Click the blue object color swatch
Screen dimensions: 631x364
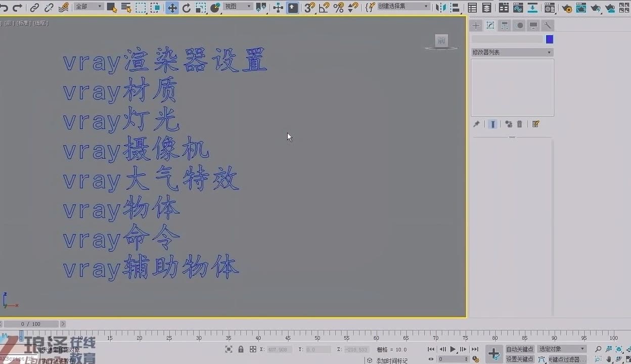(550, 39)
